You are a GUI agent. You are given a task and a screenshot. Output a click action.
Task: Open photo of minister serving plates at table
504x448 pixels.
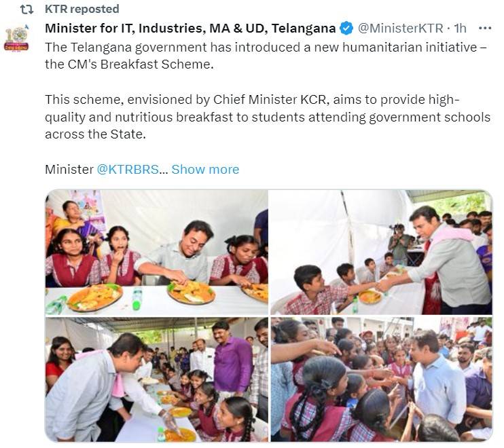(x=156, y=379)
